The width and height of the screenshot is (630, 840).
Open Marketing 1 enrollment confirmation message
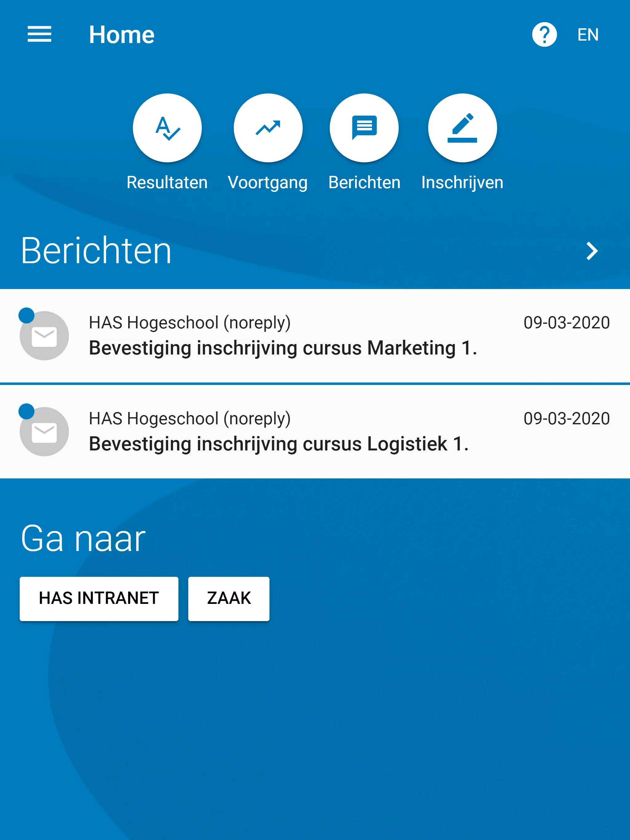(x=315, y=335)
